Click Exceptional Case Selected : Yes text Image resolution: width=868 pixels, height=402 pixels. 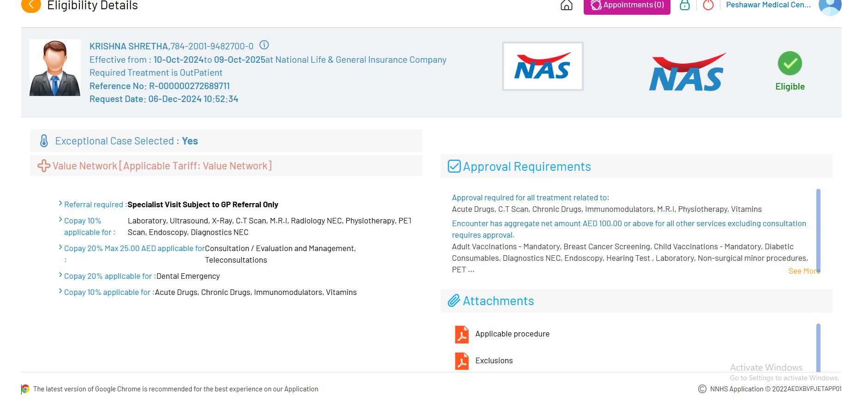point(126,141)
